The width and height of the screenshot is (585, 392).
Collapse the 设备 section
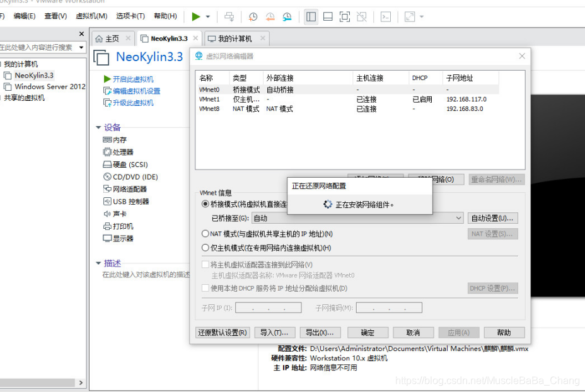pos(98,127)
